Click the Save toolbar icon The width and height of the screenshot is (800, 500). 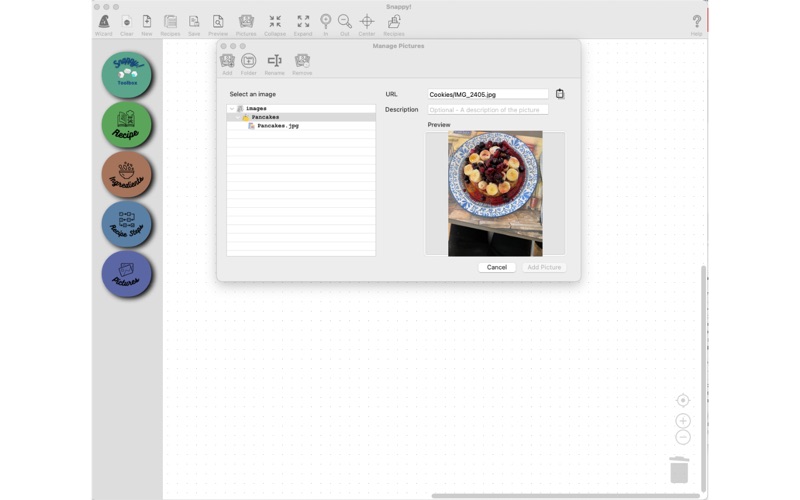pos(194,22)
